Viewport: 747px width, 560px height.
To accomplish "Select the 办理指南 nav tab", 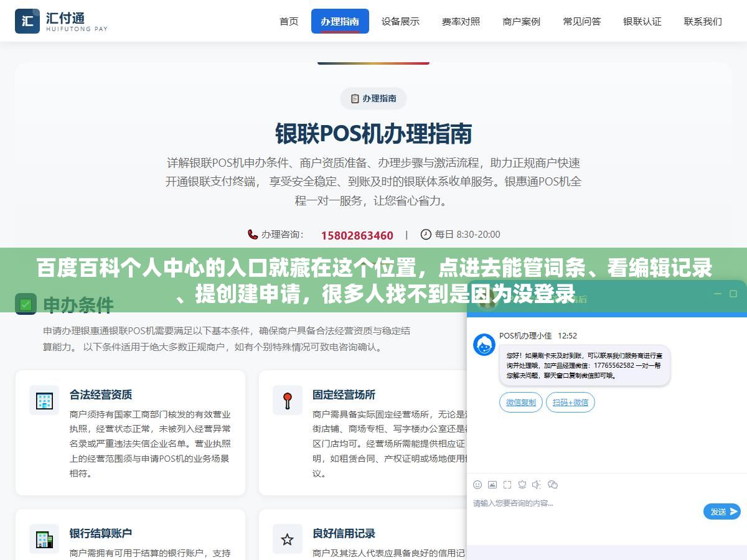I will coord(340,21).
